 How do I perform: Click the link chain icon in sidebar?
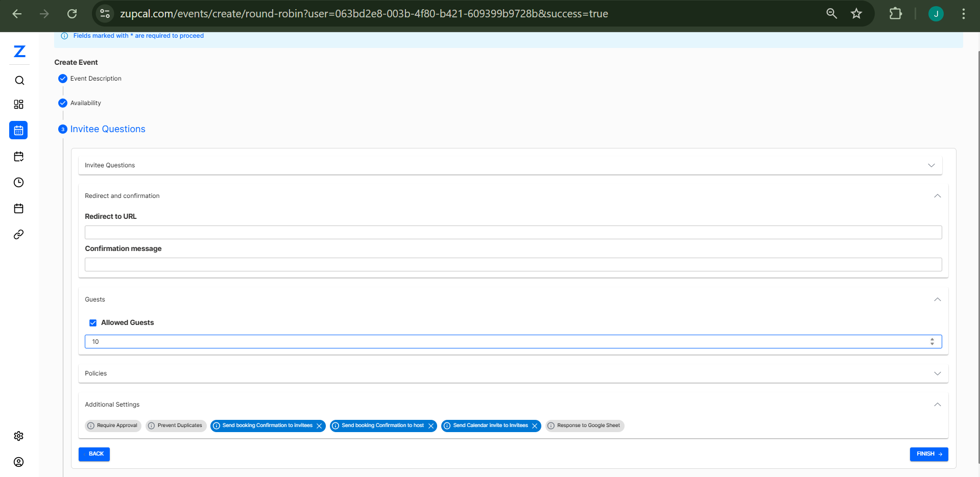coord(19,235)
